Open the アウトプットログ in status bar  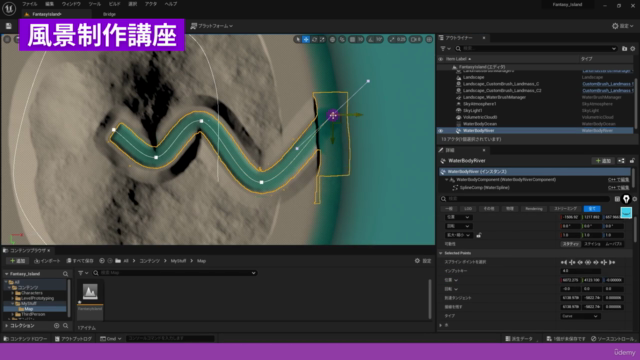[x=74, y=339]
